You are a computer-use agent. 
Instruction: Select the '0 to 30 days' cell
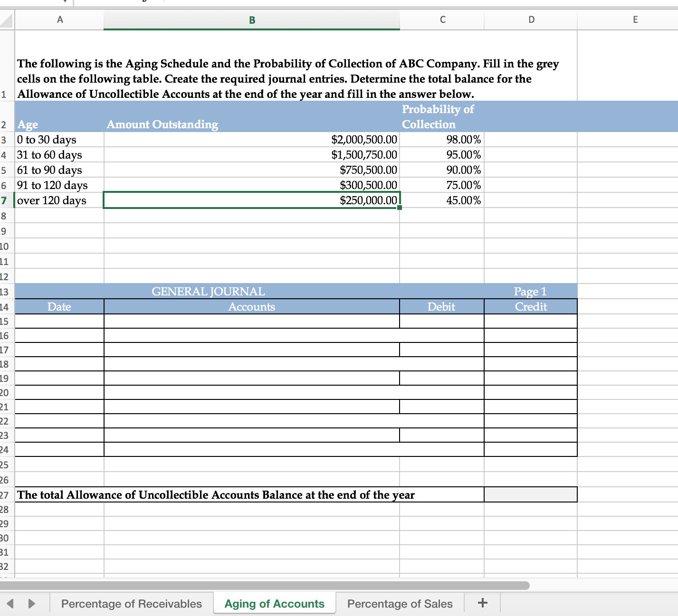(x=59, y=140)
